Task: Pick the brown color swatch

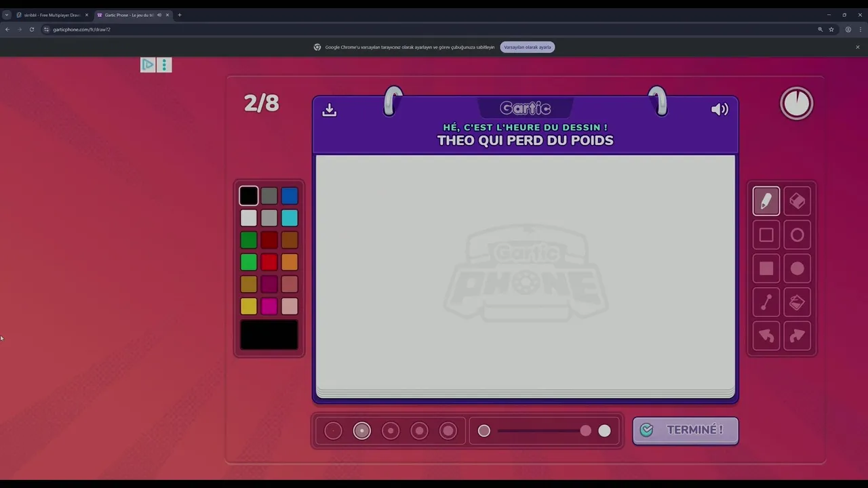Action: point(290,240)
